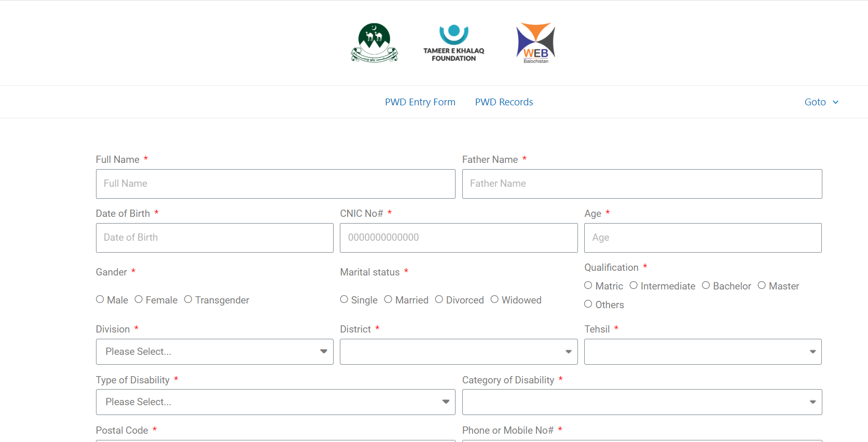Switch to the PWD Records tab

point(504,102)
